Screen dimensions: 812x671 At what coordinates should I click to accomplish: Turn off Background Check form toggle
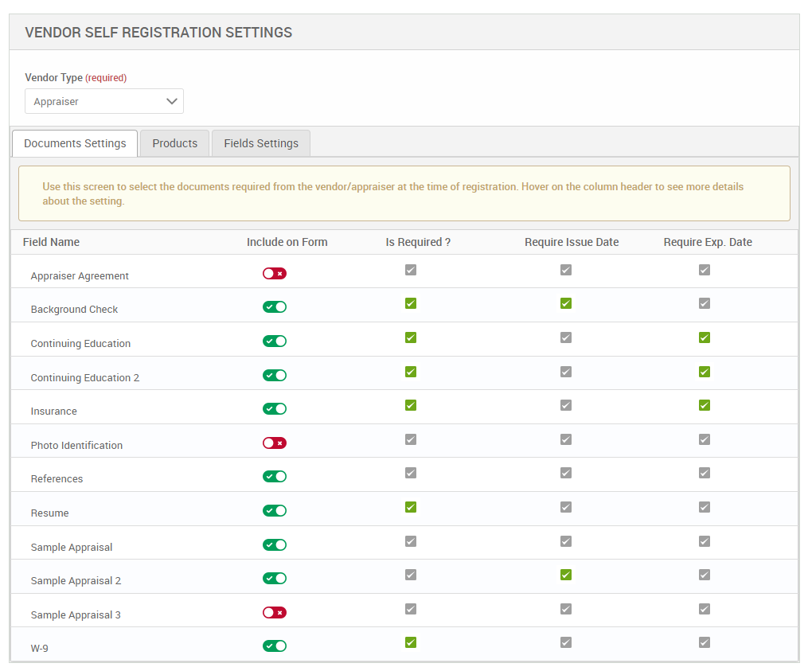click(x=275, y=307)
